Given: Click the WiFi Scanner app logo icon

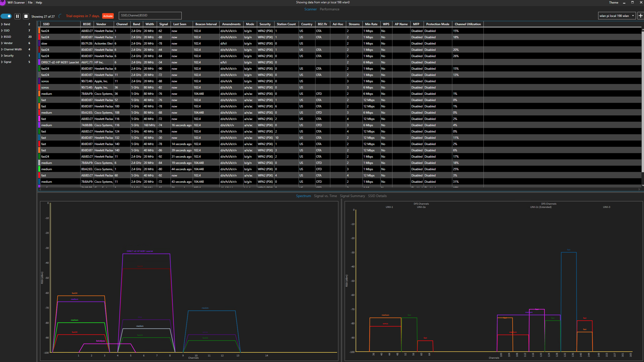Looking at the screenshot, I should click(3, 3).
